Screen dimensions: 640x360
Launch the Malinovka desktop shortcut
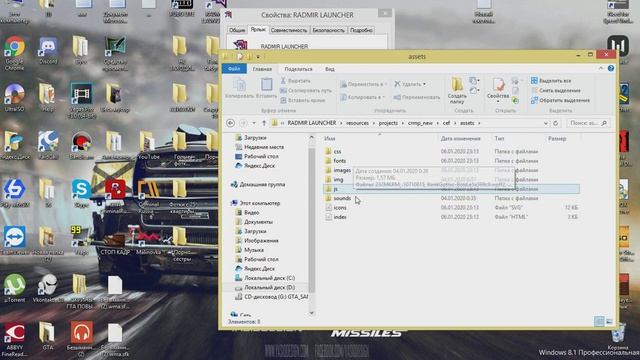click(x=148, y=241)
